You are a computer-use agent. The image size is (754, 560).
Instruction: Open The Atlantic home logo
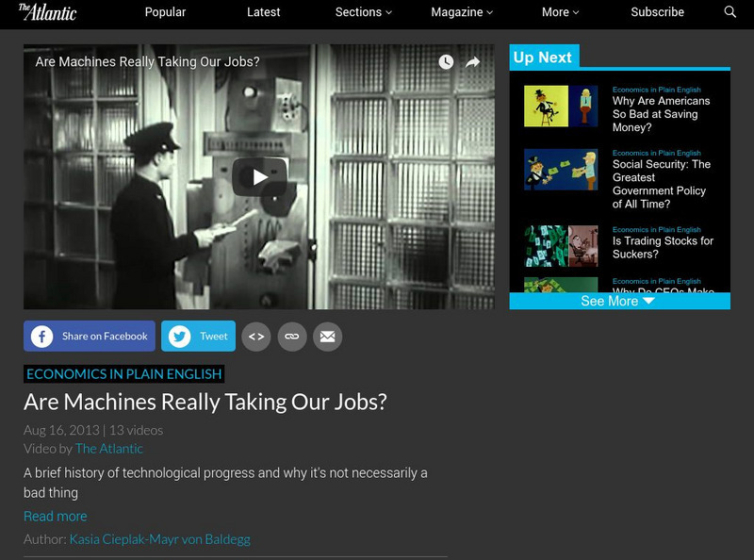click(47, 12)
